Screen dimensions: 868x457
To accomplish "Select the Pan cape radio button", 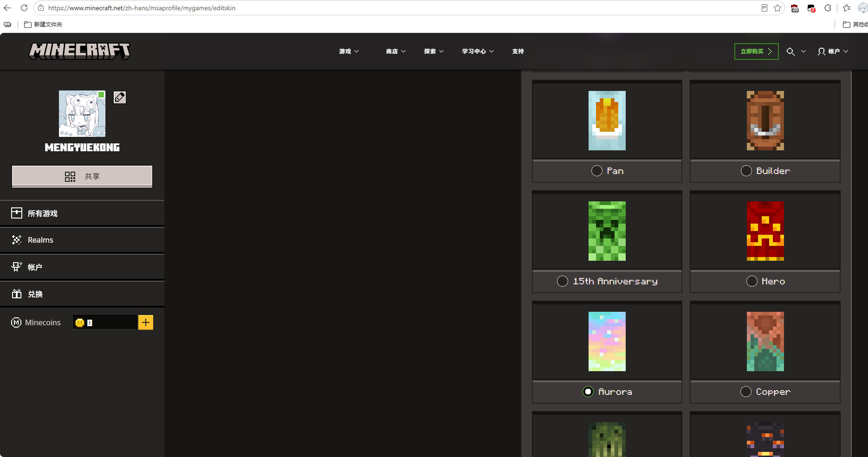I will (x=597, y=171).
